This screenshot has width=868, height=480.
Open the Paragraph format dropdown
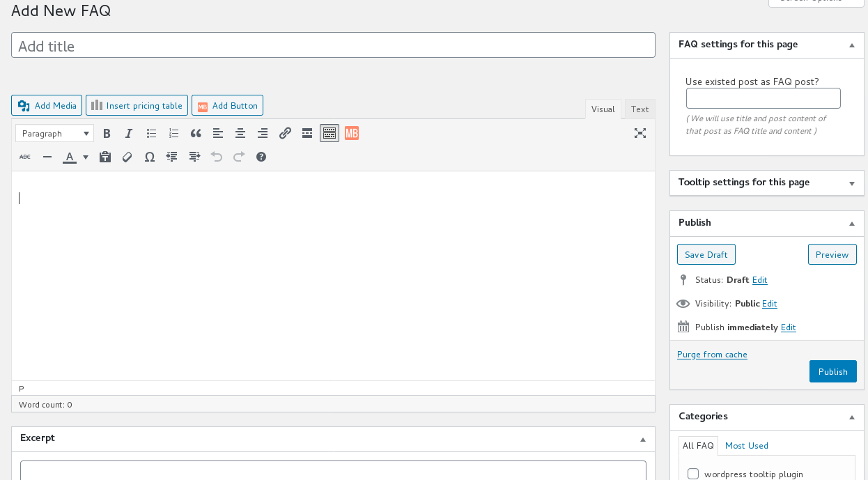pyautogui.click(x=54, y=133)
